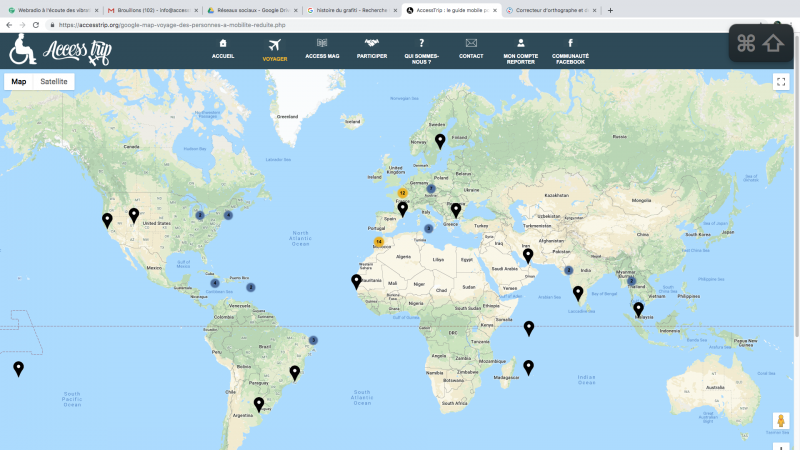This screenshot has height=450, width=800.
Task: Switch map to Satellite view
Action: 54,81
